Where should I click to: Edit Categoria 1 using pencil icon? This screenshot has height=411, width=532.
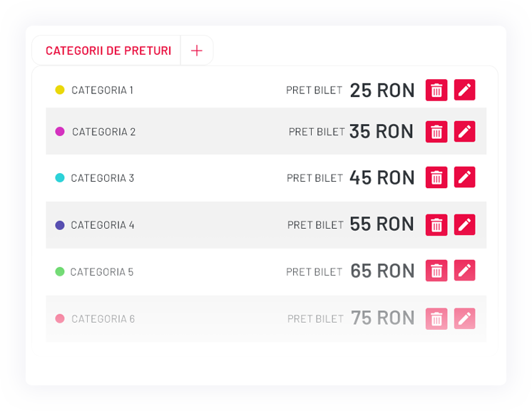point(464,90)
